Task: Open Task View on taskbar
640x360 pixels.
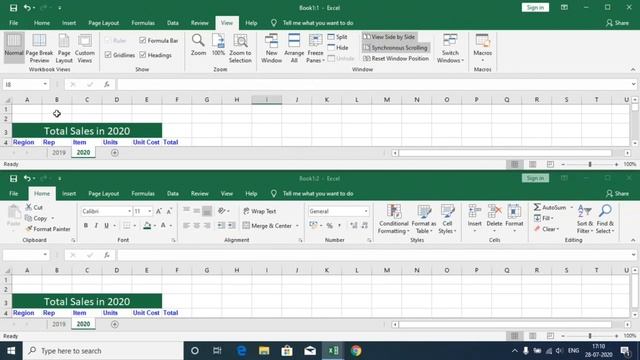Action: 217,351
